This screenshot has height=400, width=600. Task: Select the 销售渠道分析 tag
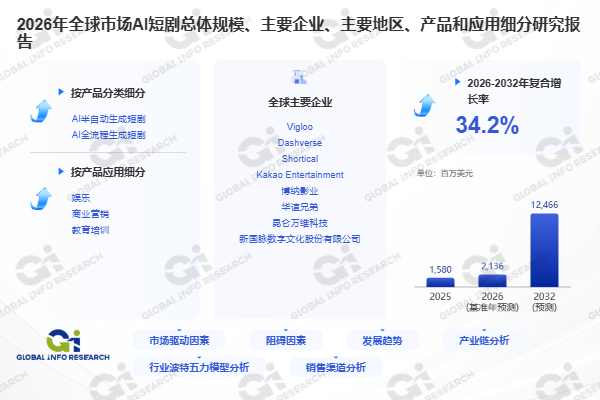pyautogui.click(x=336, y=367)
